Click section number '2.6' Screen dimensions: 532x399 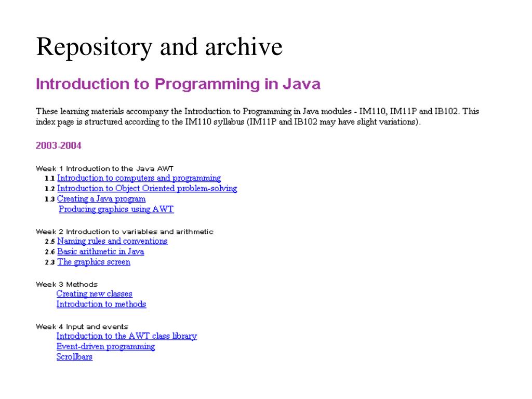49,252
